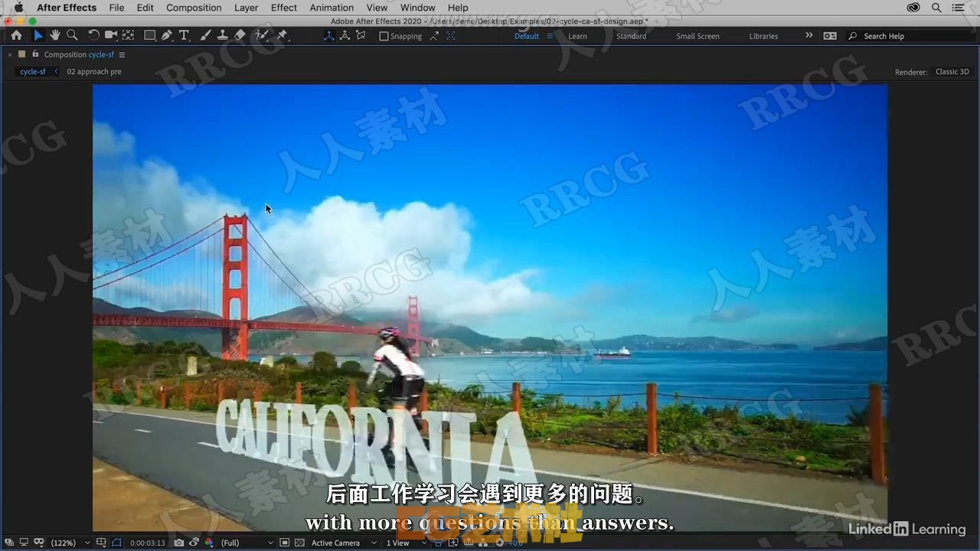Click the primary viewer monitor icon
This screenshot has width=980, height=551.
[23, 543]
